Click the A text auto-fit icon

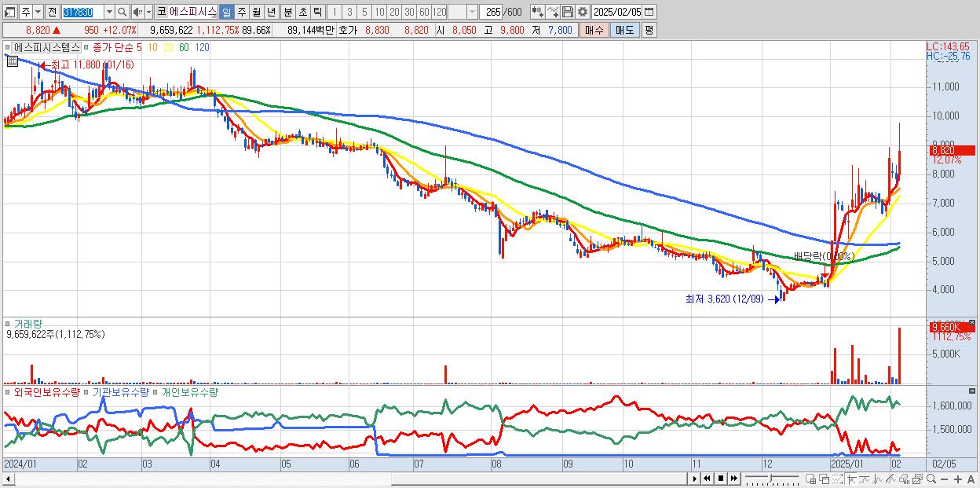click(x=971, y=479)
